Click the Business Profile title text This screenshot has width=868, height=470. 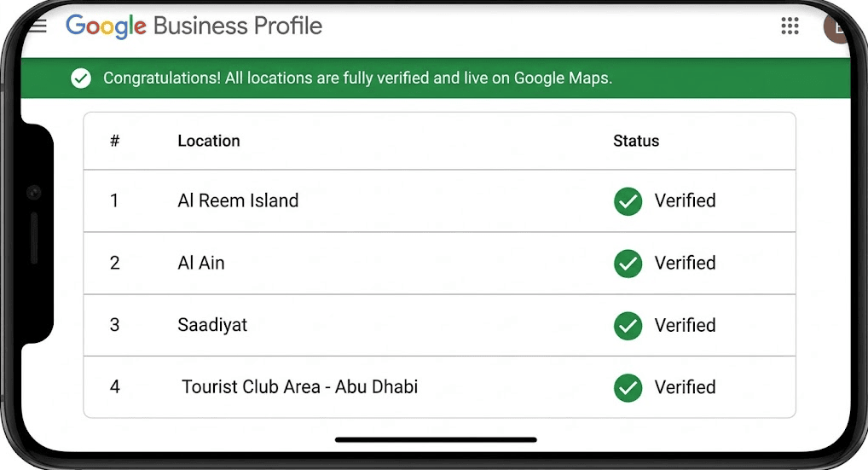click(x=238, y=26)
